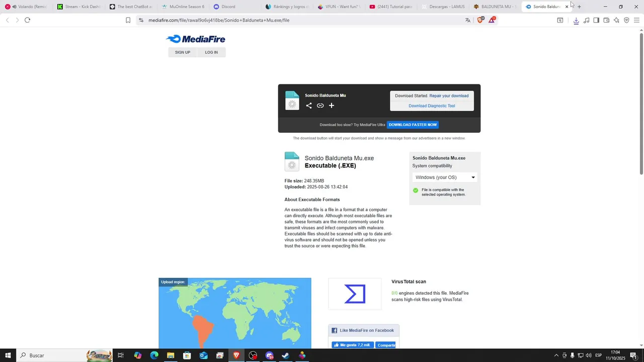The width and height of the screenshot is (644, 362).
Task: Copy link using the chain icon
Action: click(320, 106)
